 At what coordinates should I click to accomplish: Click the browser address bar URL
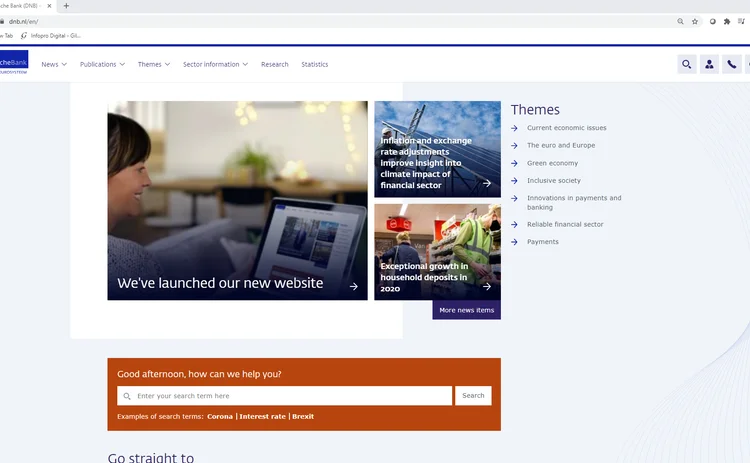pyautogui.click(x=23, y=22)
